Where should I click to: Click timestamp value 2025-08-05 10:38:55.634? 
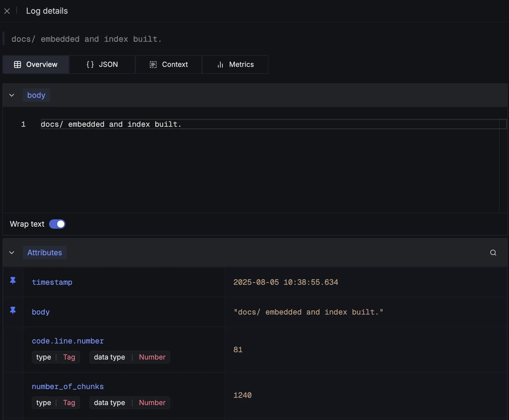coord(286,282)
